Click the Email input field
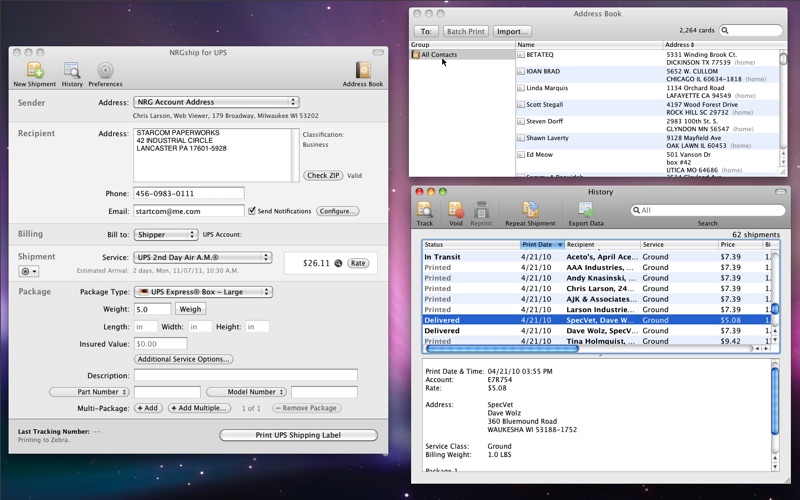This screenshot has height=500, width=800. click(x=189, y=211)
